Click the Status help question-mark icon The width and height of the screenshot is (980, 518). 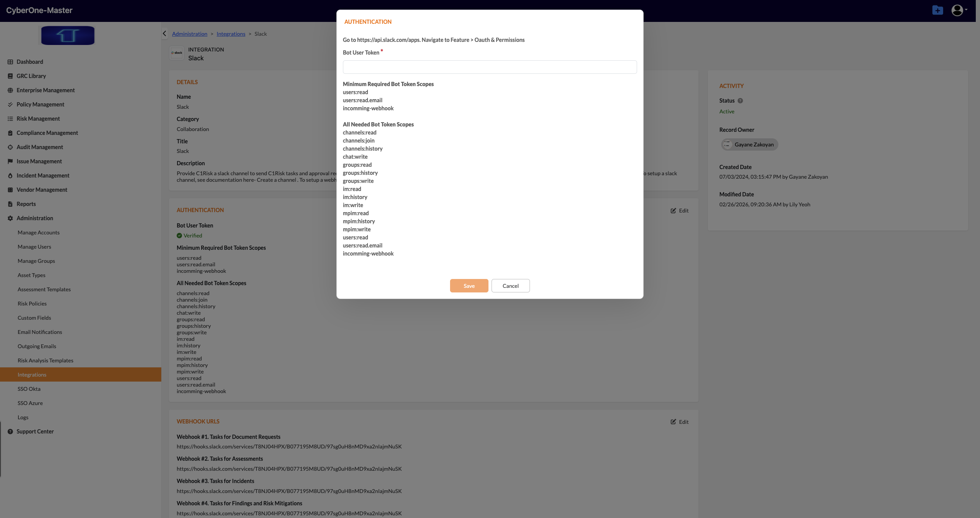740,101
